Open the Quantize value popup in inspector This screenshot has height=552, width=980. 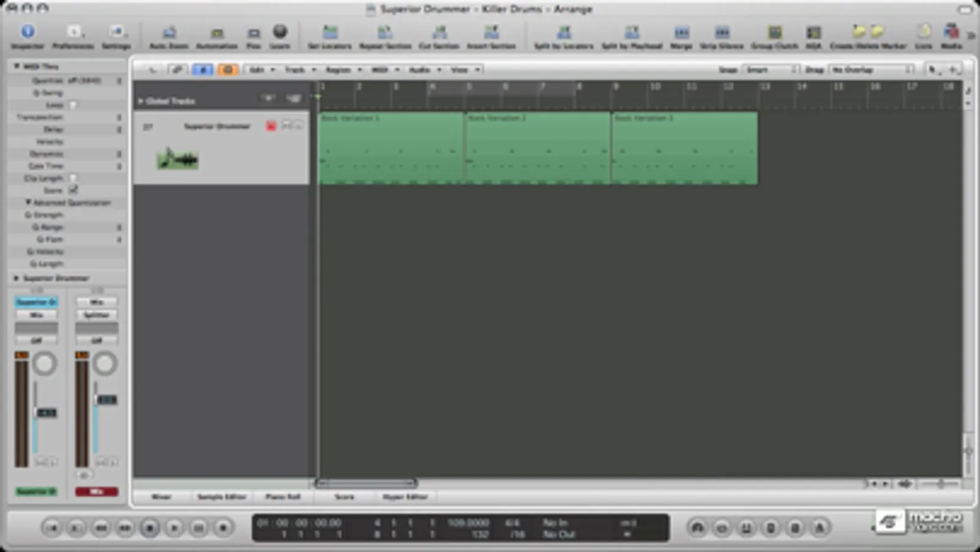pyautogui.click(x=94, y=80)
